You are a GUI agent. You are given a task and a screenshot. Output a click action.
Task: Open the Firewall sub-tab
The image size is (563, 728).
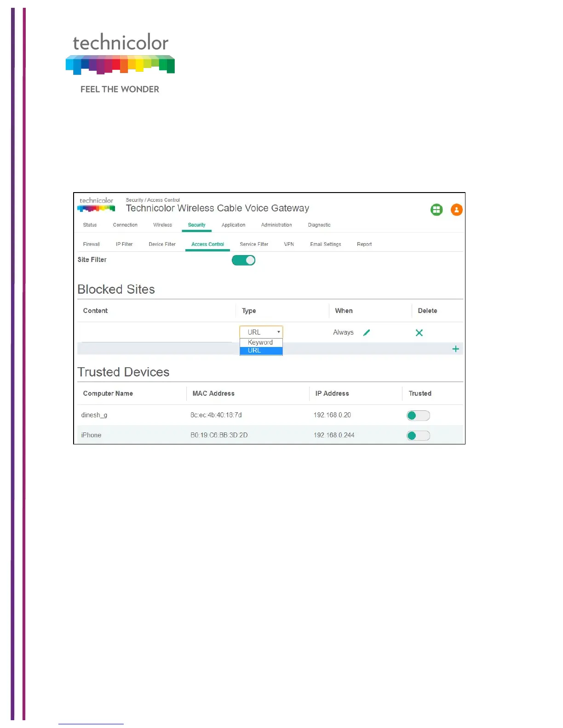tap(91, 244)
